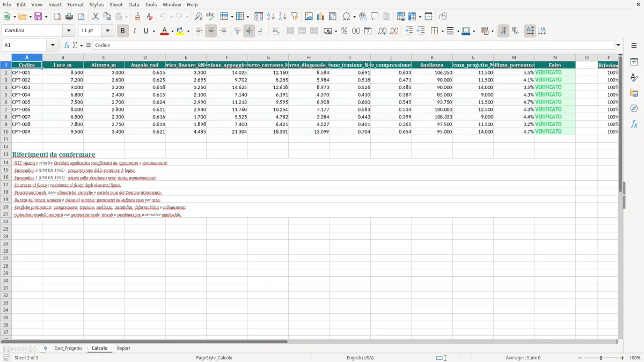The height and width of the screenshot is (362, 644).
Task: Format the selection as percent
Action: (x=345, y=31)
